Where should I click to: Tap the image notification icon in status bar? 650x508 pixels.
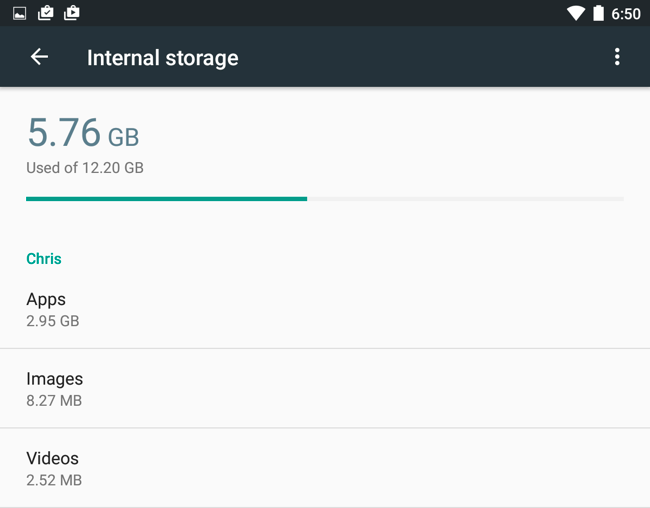click(x=19, y=13)
